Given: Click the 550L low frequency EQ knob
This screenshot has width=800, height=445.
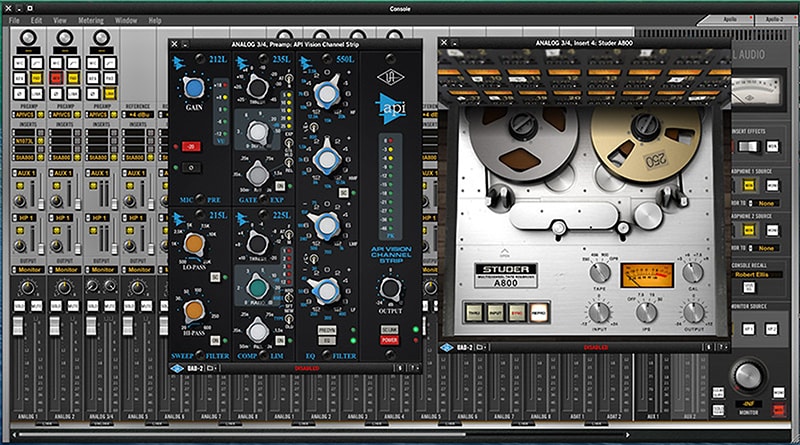Looking at the screenshot, I should [327, 291].
